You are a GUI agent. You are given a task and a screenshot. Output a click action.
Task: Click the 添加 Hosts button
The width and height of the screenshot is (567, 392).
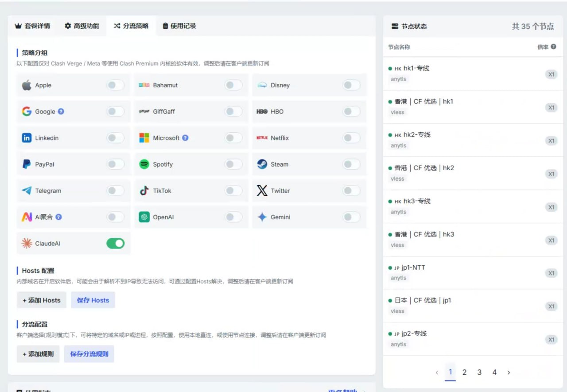coord(42,300)
